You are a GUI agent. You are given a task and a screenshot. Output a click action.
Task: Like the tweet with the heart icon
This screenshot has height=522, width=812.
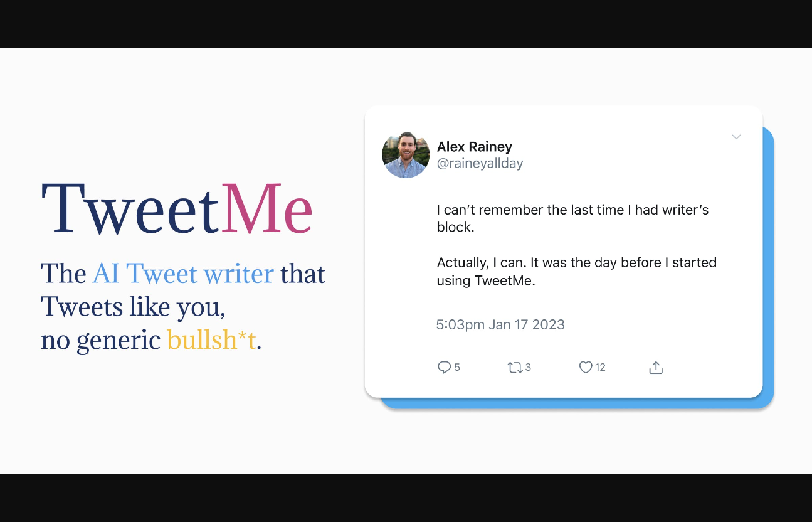click(x=586, y=368)
